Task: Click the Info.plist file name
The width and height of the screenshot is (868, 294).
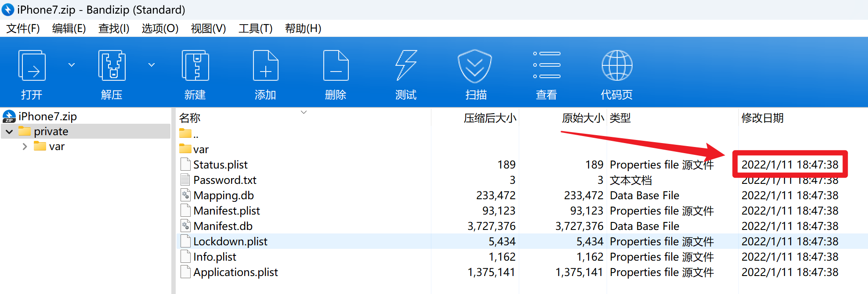Action: coord(215,257)
